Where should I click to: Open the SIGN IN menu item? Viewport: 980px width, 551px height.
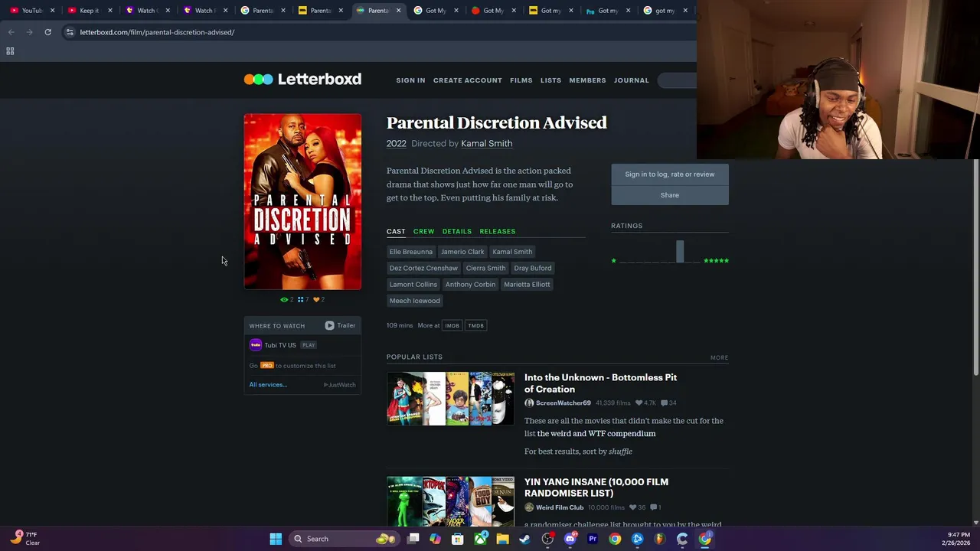point(410,80)
